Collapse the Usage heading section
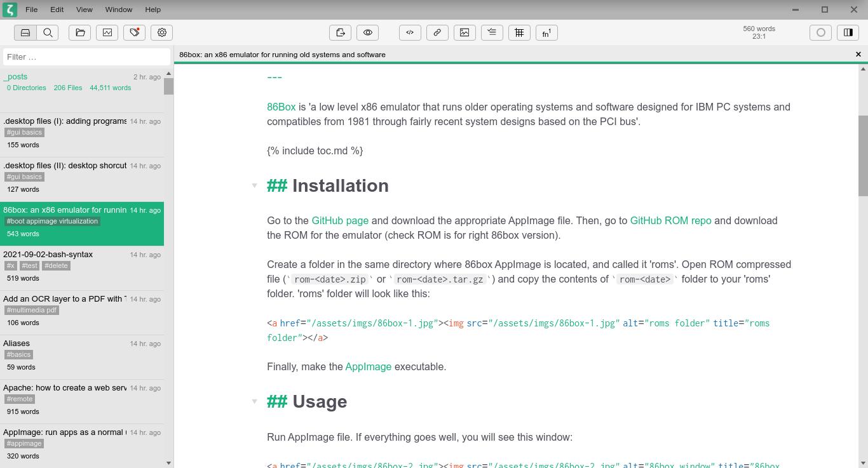The width and height of the screenshot is (868, 468). point(254,402)
